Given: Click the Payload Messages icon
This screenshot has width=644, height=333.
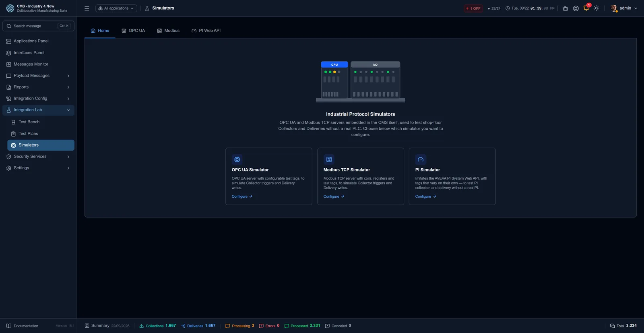Looking at the screenshot, I should (9, 76).
